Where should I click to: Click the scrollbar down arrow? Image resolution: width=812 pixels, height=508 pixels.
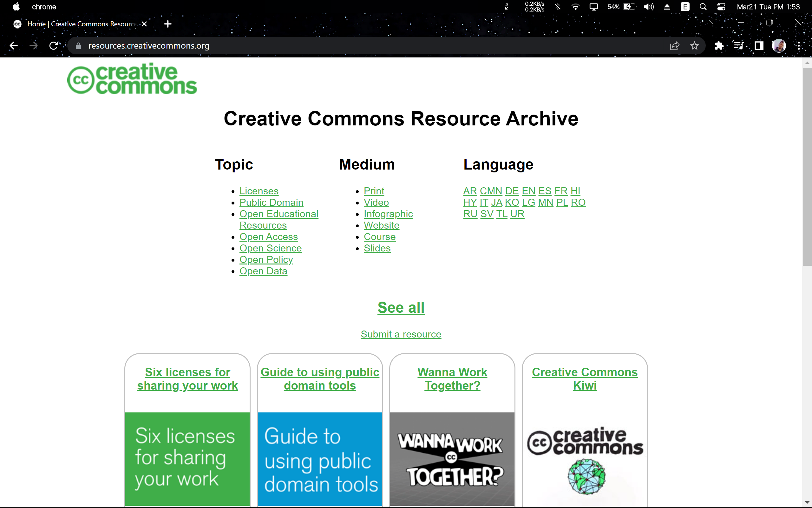807,502
